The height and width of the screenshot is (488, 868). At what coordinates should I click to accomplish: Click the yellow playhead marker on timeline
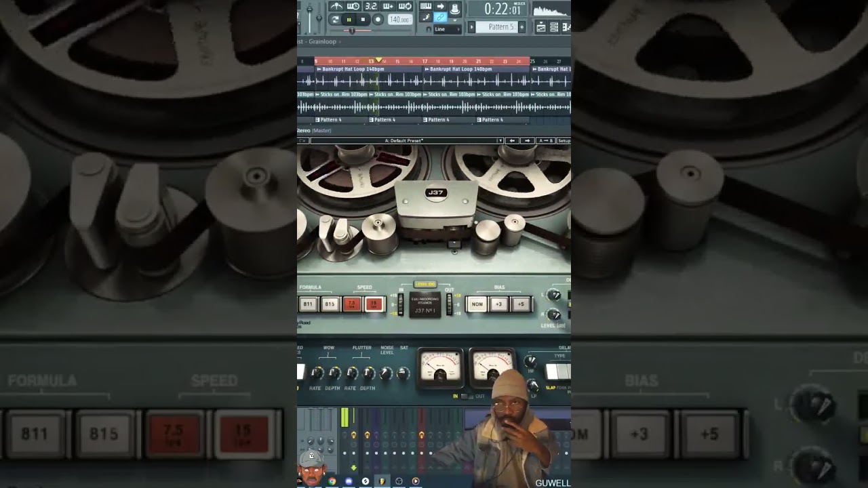pyautogui.click(x=378, y=61)
